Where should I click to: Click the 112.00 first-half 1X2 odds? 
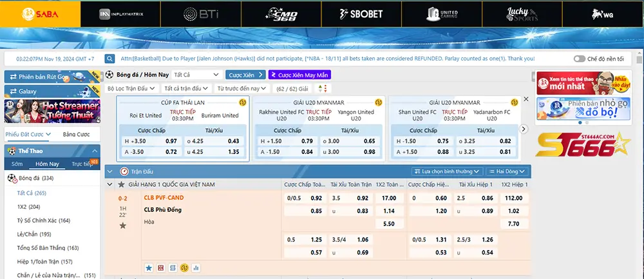point(514,198)
